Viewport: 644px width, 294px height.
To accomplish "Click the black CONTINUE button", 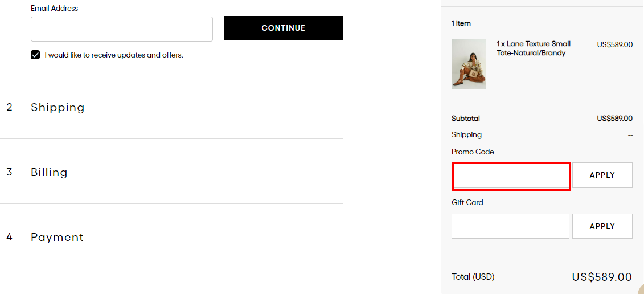I will tap(283, 28).
